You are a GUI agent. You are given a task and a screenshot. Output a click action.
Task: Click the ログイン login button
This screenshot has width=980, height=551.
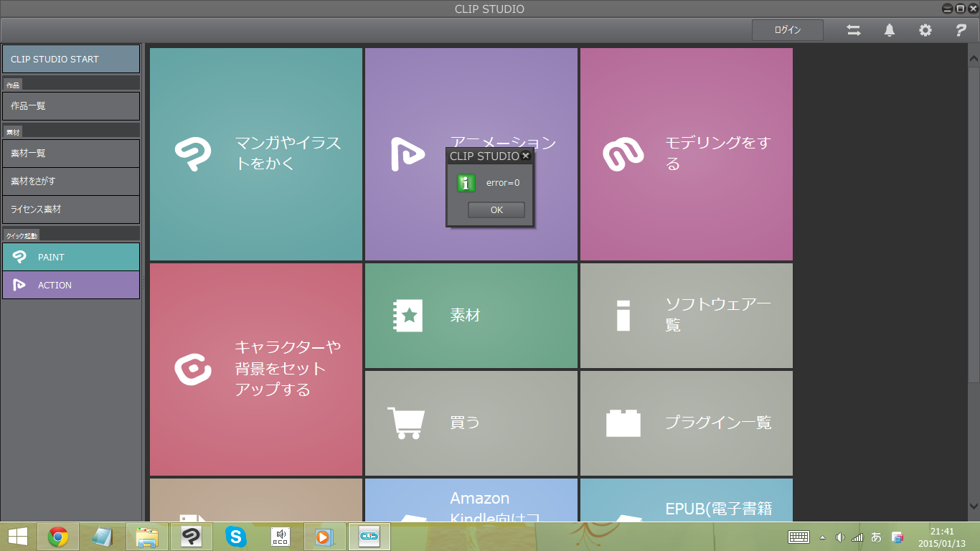tap(787, 30)
